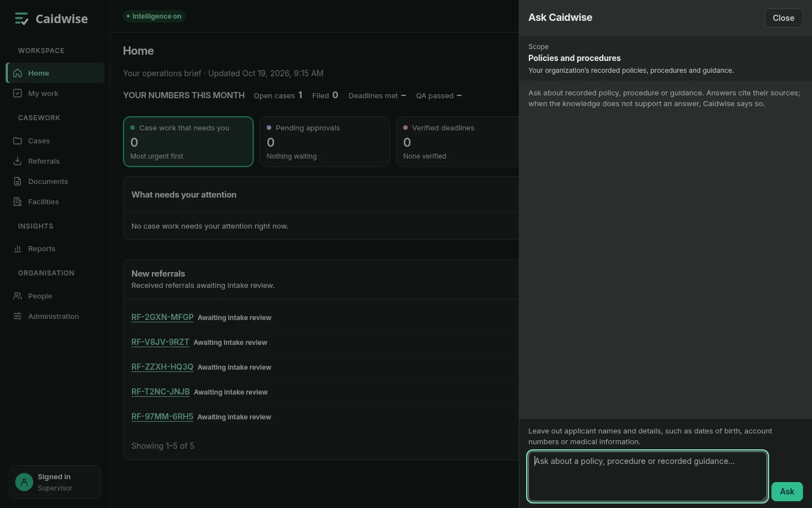This screenshot has height=508, width=812.
Task: Click the 'Showing 1–5 of 5' text
Action: (163, 446)
